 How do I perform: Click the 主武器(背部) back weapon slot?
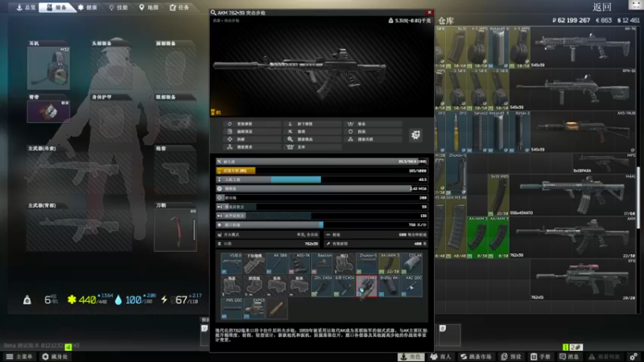pos(79,229)
